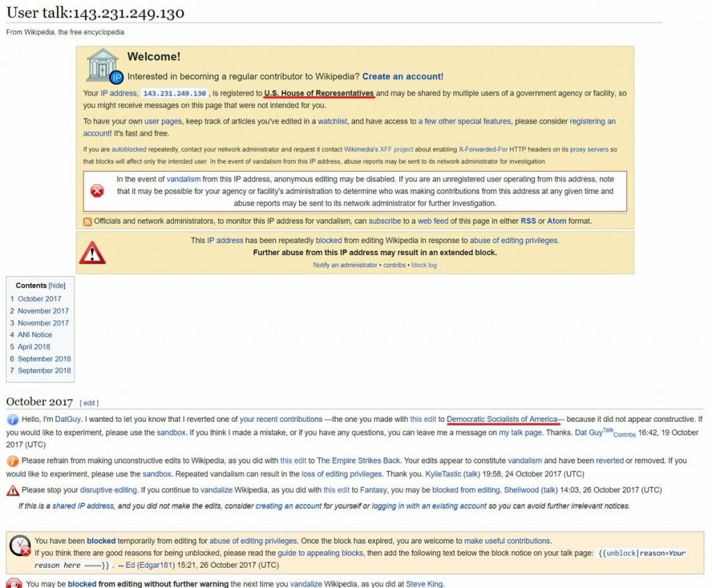Screen dimensions: 712x588
Task: Select Atom format link
Action: [557, 221]
